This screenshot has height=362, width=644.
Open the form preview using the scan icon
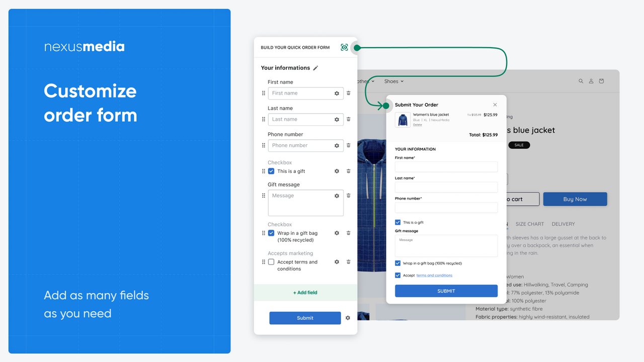pos(344,47)
